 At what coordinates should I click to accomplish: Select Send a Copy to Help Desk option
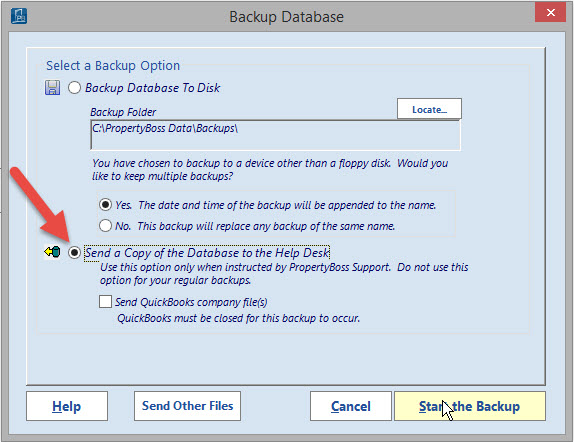(x=74, y=252)
